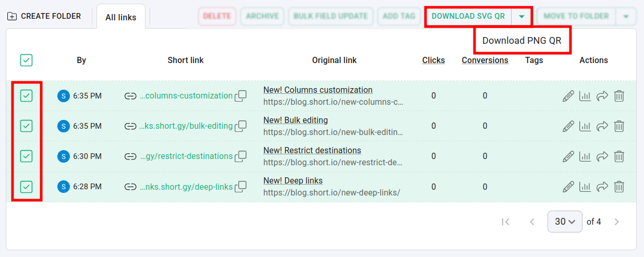Click the Download SVG QR button
The height and width of the screenshot is (257, 644).
[468, 16]
